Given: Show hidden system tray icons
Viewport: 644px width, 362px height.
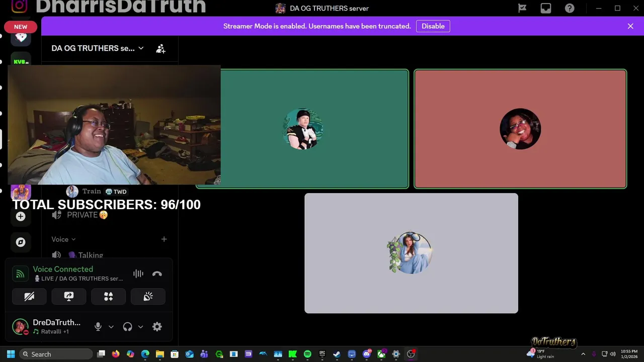Looking at the screenshot, I should pyautogui.click(x=583, y=354).
